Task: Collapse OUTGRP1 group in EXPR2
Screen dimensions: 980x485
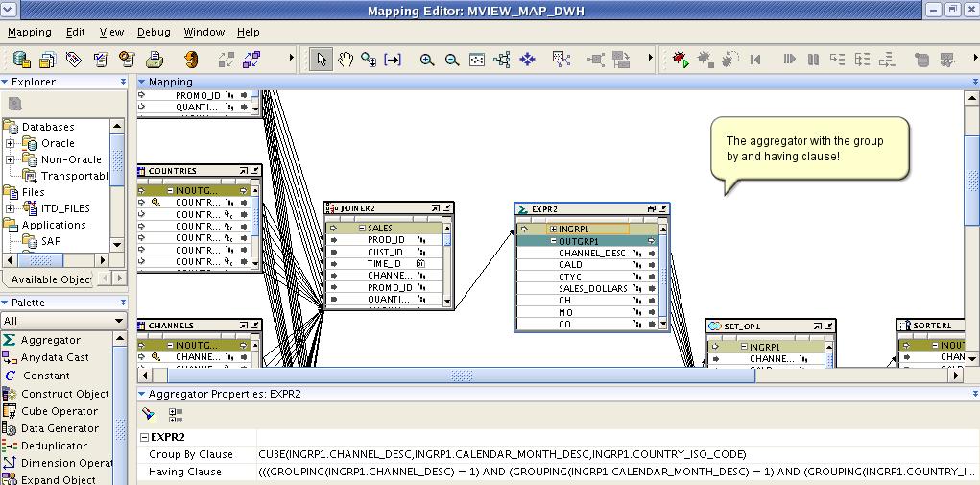Action: [554, 241]
